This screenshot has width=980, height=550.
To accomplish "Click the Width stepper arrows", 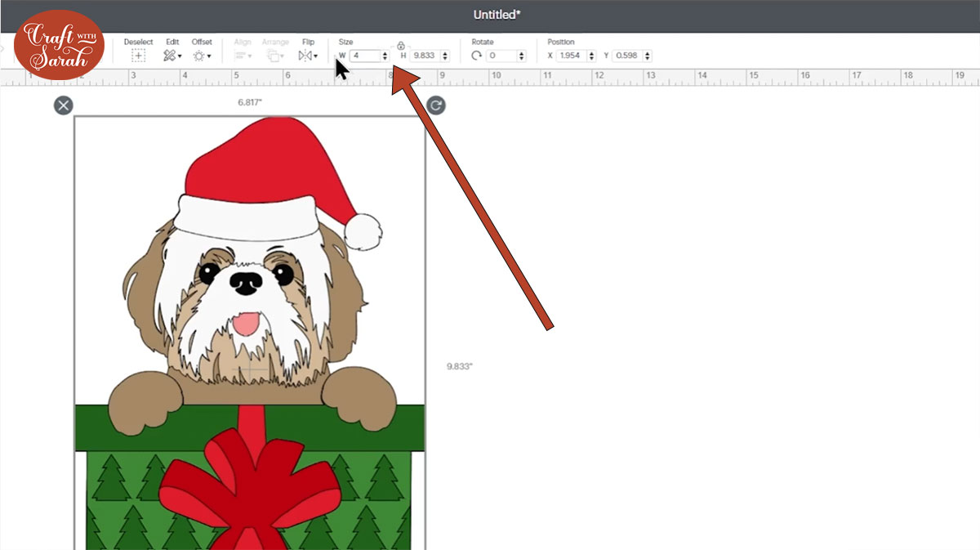I will pos(385,56).
